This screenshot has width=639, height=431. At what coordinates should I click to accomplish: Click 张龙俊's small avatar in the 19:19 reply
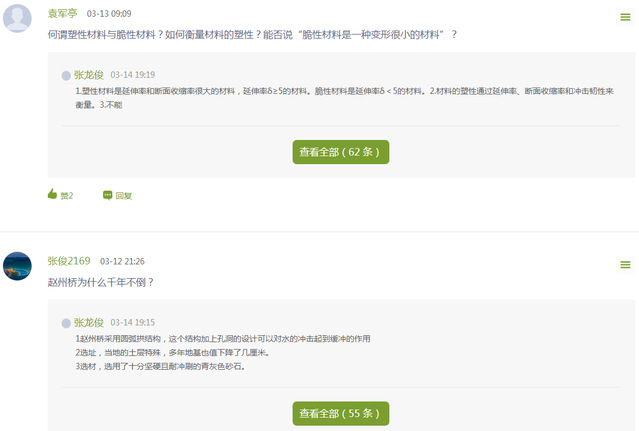66,75
